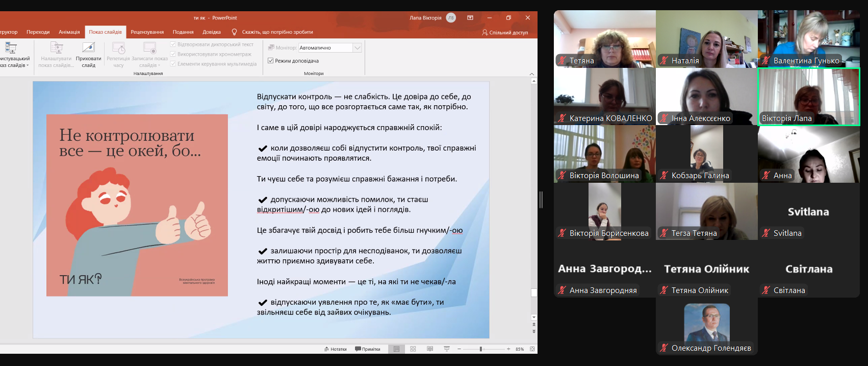
Task: Open the Переходи tab
Action: [38, 32]
